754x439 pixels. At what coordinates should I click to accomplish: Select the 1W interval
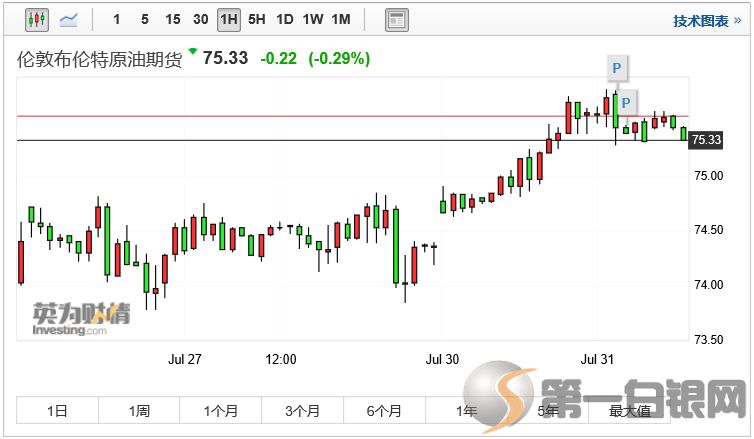pyautogui.click(x=313, y=20)
